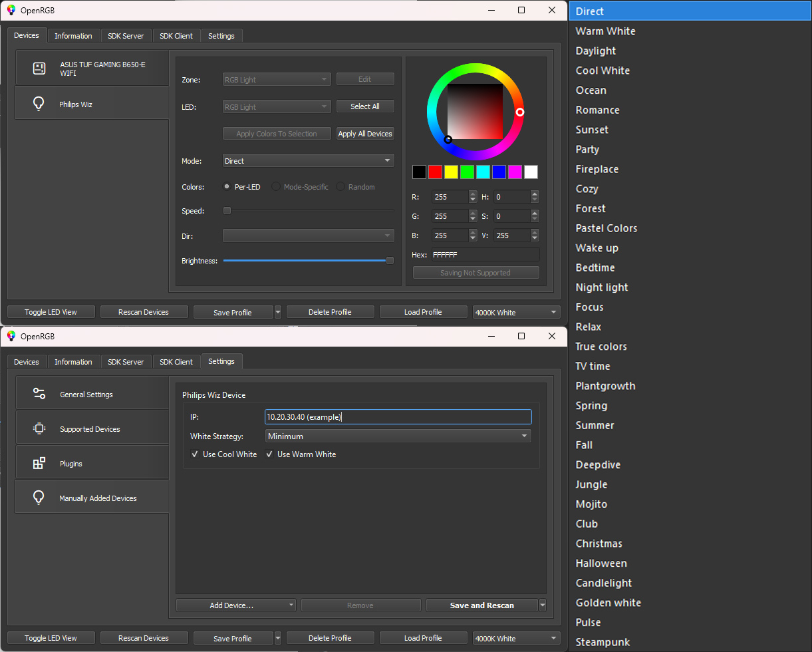Click the Philips Wiz IP address field

pyautogui.click(x=398, y=417)
